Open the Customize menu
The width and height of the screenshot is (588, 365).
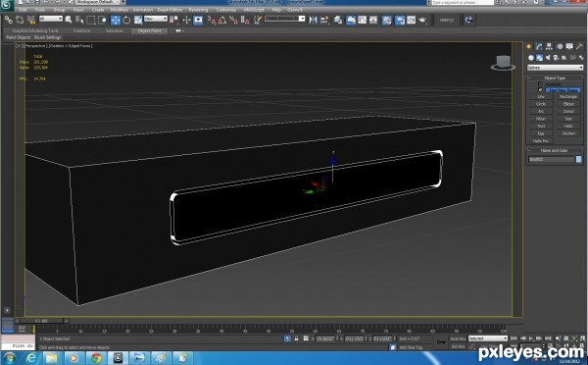pos(226,10)
